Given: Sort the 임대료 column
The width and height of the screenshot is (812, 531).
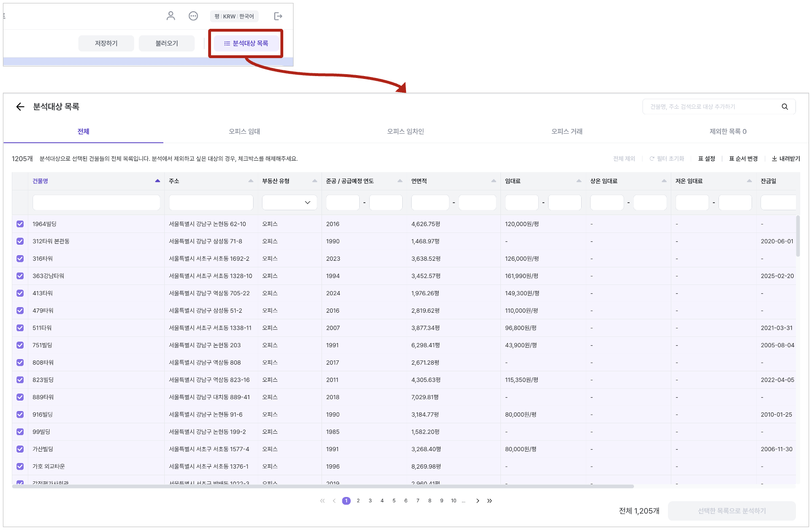Looking at the screenshot, I should pyautogui.click(x=579, y=181).
